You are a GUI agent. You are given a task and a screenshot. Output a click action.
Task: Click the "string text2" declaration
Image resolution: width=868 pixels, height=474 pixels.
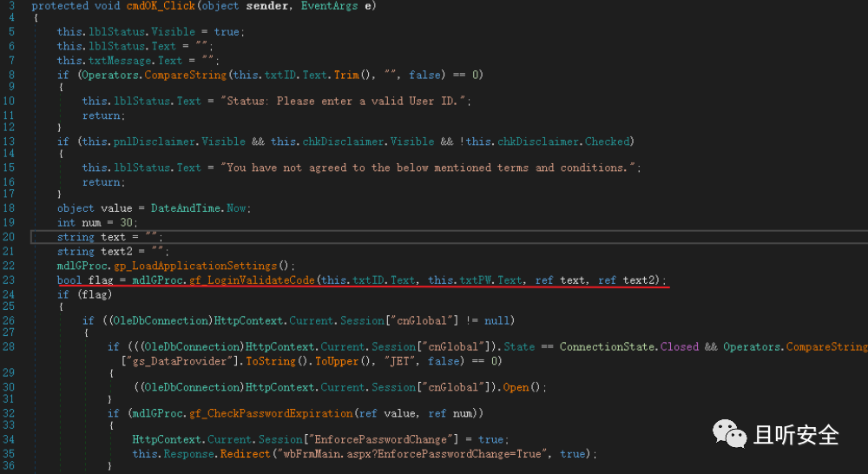tap(95, 252)
